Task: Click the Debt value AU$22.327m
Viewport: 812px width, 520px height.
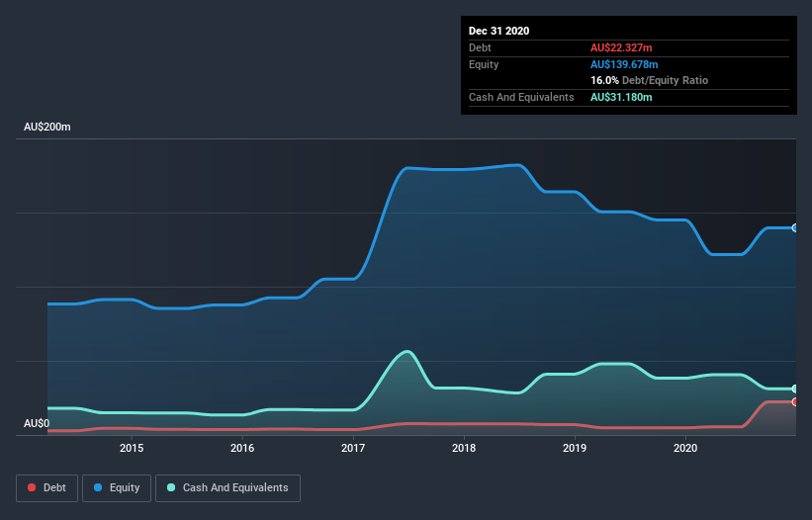Action: point(621,47)
